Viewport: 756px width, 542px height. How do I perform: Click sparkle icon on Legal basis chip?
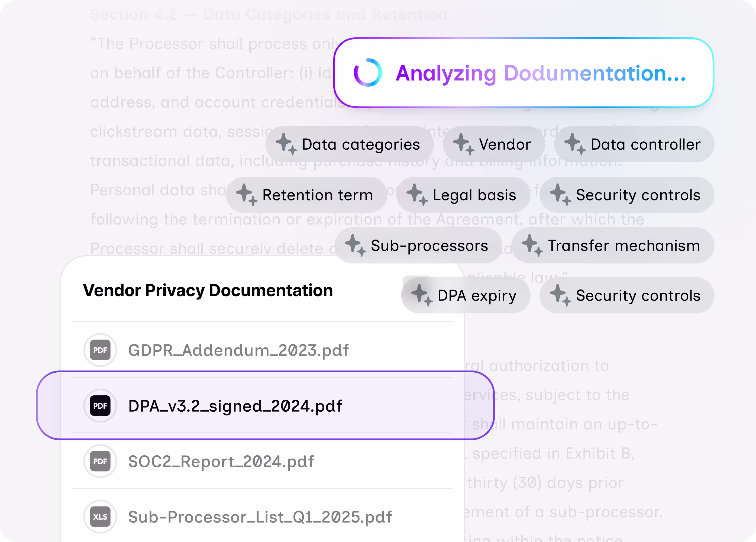click(417, 195)
